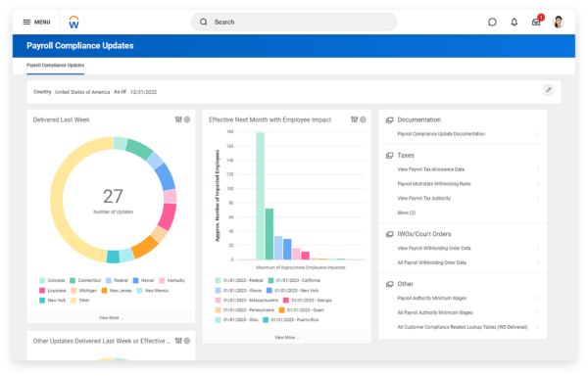Click the 01/01/2023 - Massachusetts legend label
The image size is (588, 377).
(x=251, y=301)
